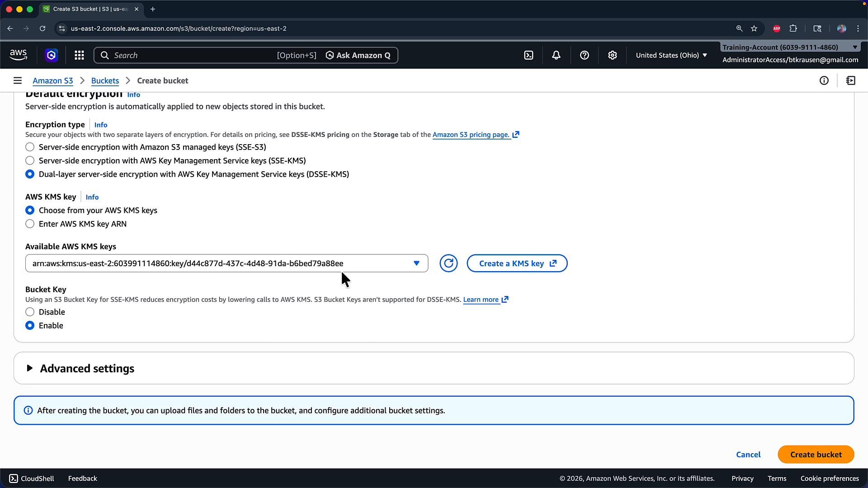
Task: Open the info panel icon
Action: click(x=824, y=80)
